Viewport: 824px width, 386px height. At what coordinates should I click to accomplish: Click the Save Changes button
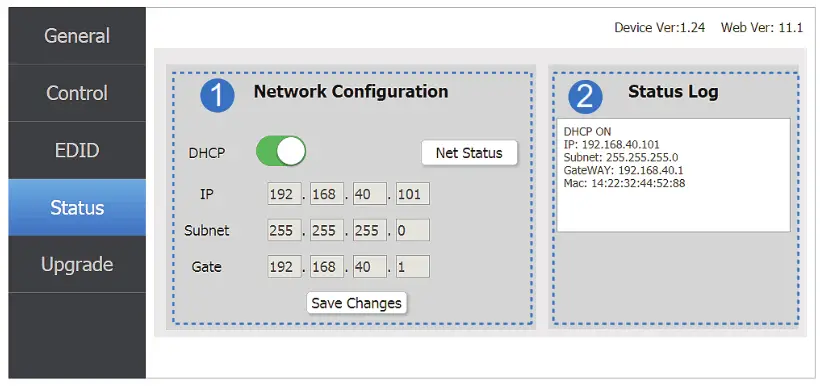[x=356, y=303]
